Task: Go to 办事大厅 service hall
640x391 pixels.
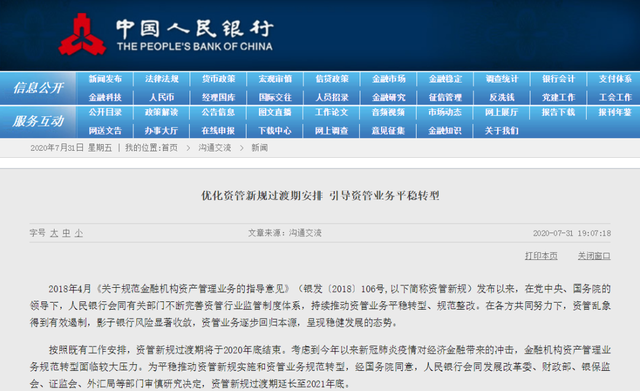Action: tap(162, 131)
